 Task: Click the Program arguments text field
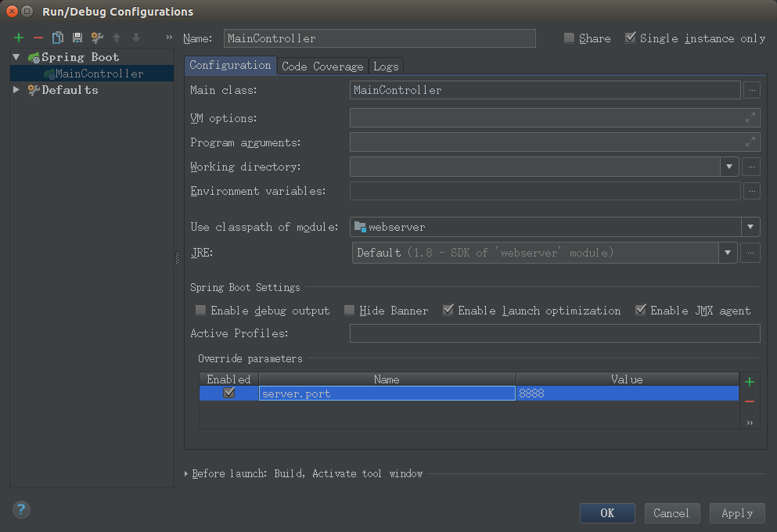pos(555,142)
